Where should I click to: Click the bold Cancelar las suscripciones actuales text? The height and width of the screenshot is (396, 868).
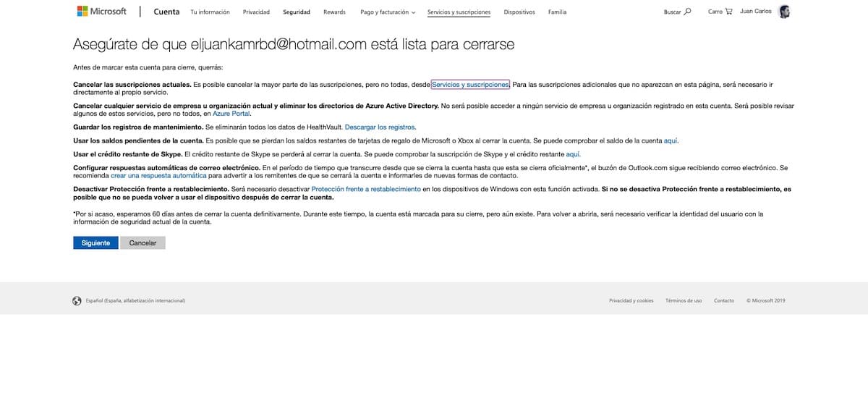click(x=132, y=85)
